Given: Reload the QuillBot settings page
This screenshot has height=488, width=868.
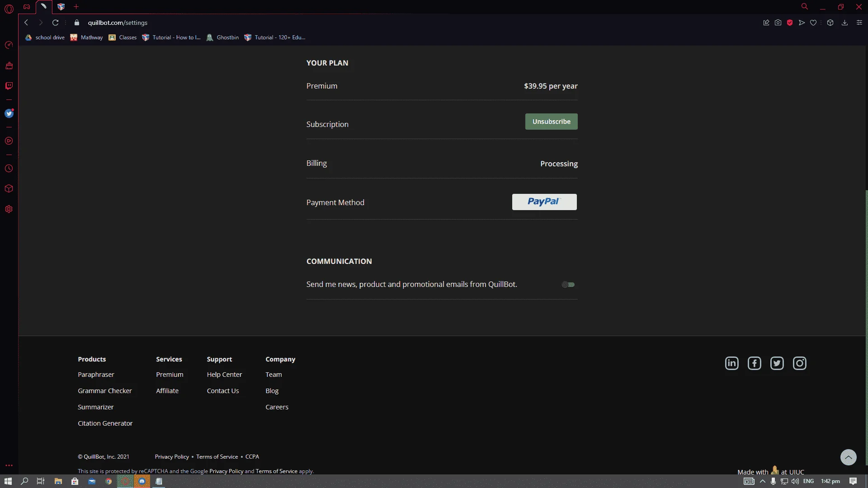Looking at the screenshot, I should tap(55, 23).
